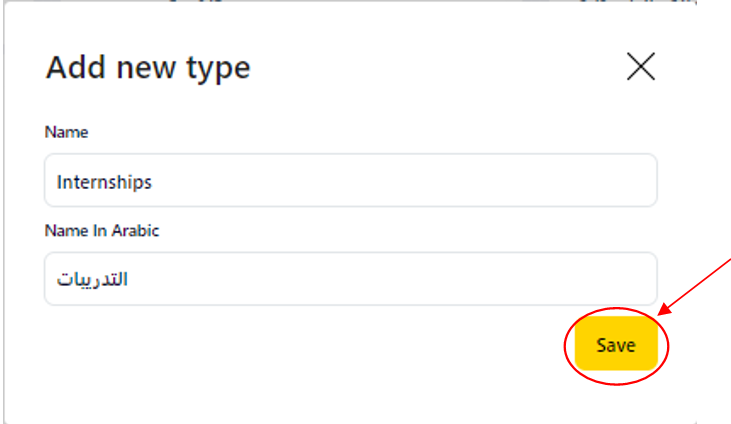Click the Save button
Image resolution: width=731 pixels, height=424 pixels.
pos(615,345)
